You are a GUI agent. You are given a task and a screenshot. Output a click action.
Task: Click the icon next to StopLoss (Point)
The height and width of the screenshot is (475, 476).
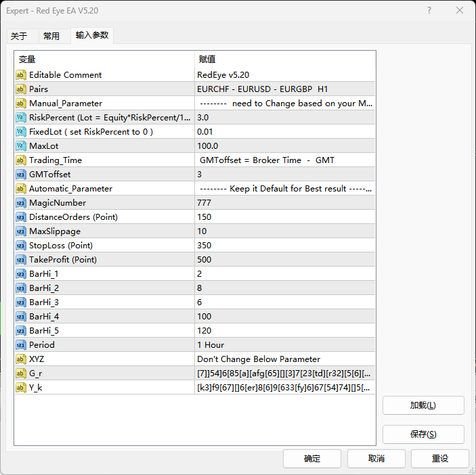21,246
